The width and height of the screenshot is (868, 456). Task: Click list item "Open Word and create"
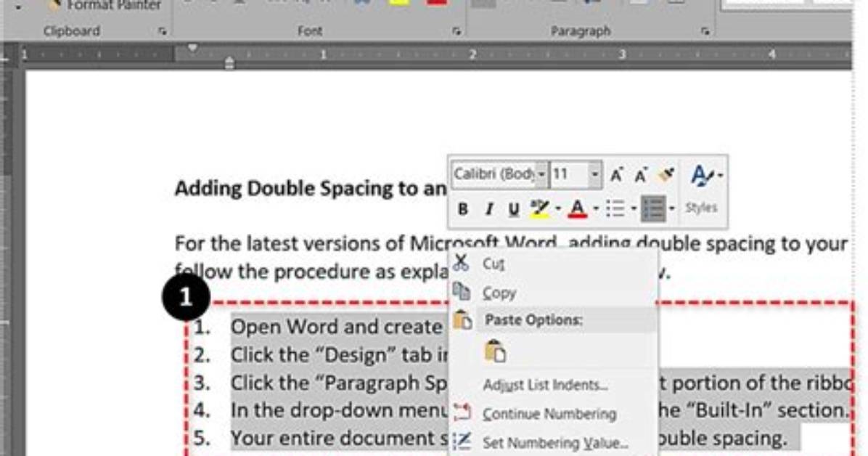click(x=336, y=327)
